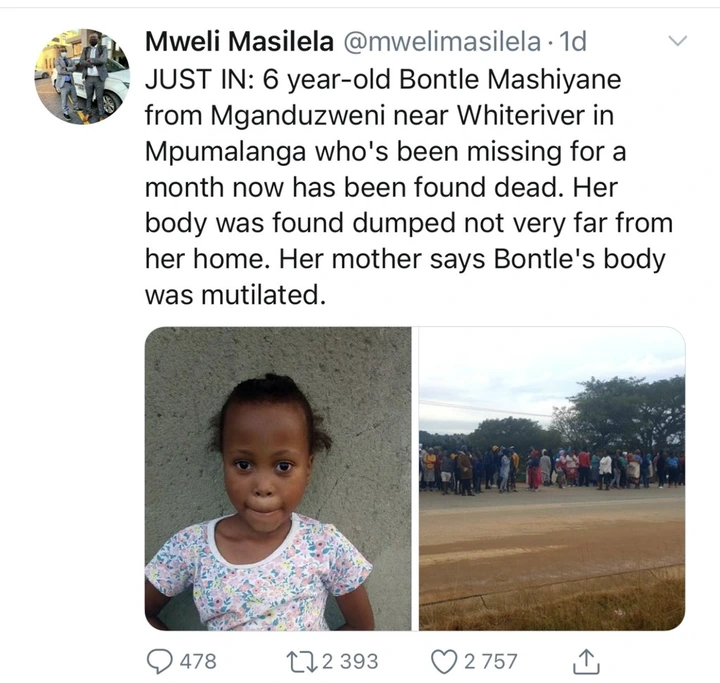The height and width of the screenshot is (683, 720).
Task: Click the 2 757 likes count
Action: tap(490, 661)
